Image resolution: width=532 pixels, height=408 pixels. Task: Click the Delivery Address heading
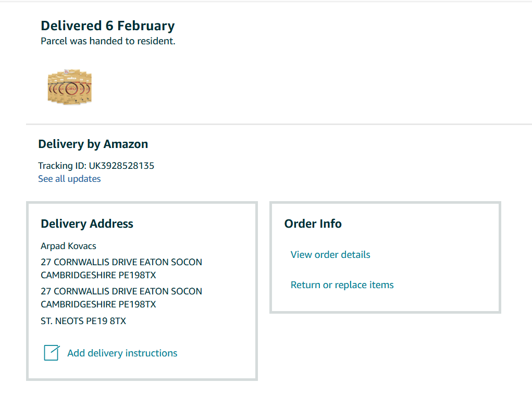pos(87,224)
